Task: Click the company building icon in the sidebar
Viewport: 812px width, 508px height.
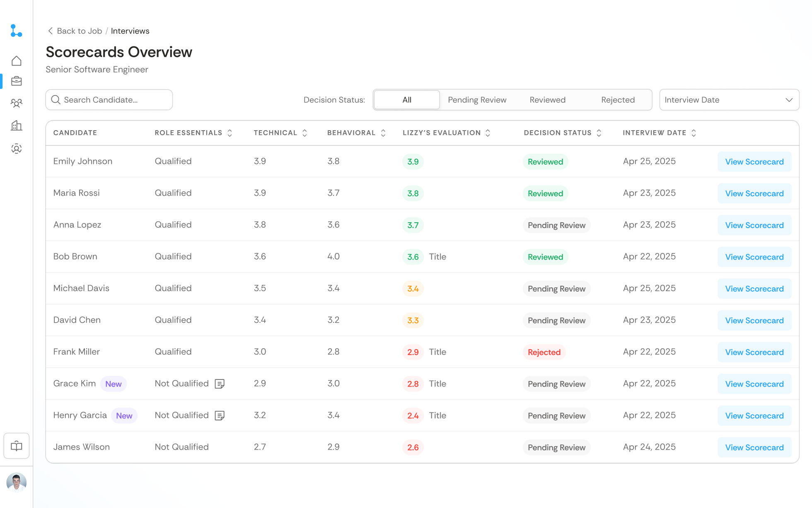Action: pyautogui.click(x=17, y=126)
